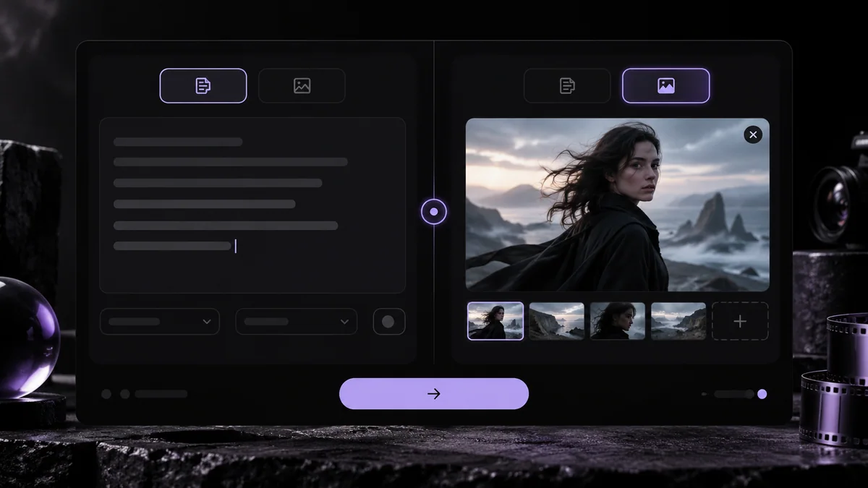Click the large woman portrait preview image
Viewport: 868px width, 488px height.
(x=618, y=205)
